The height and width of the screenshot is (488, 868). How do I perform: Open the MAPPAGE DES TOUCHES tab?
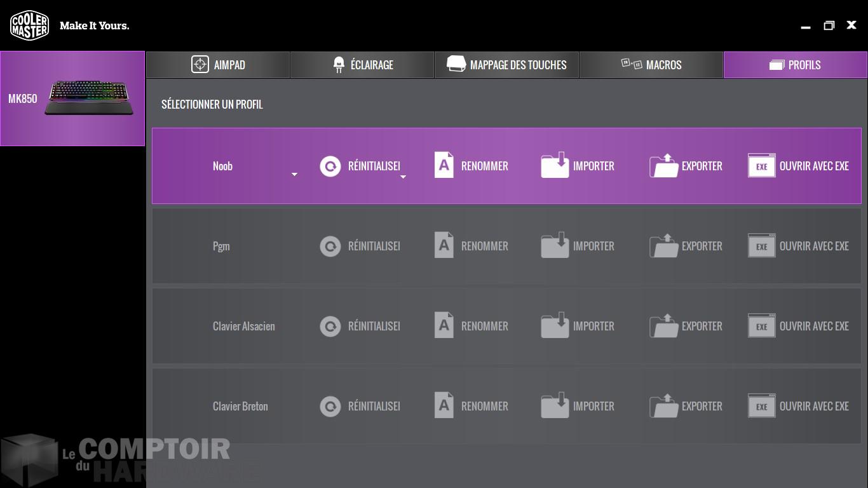pos(506,64)
